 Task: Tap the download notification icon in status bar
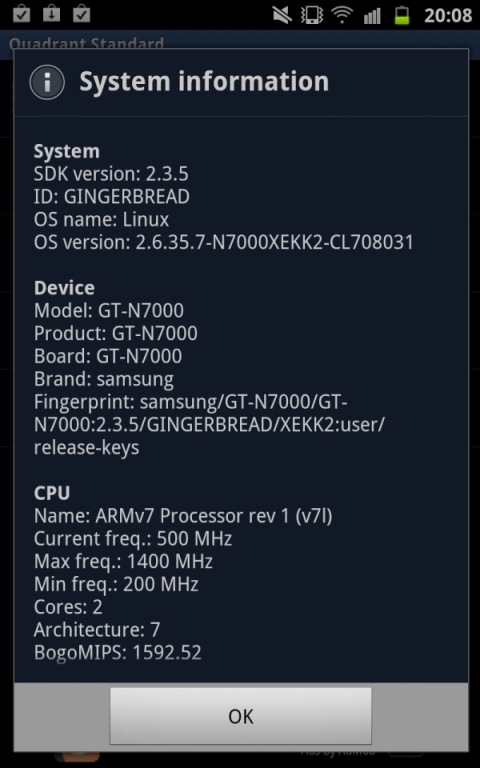click(x=51, y=14)
